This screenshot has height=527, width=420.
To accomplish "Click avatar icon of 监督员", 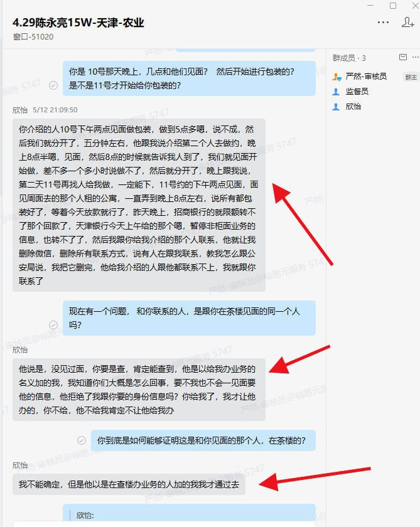I will click(x=336, y=92).
